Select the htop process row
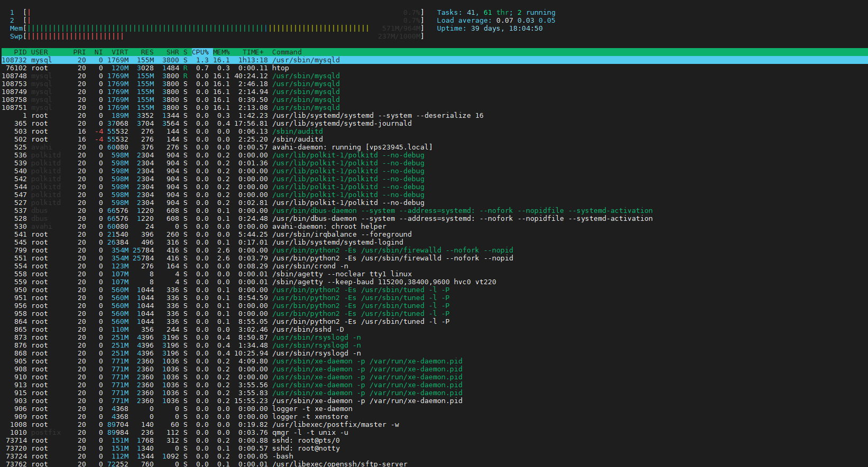Screen dimensions: 868x467 point(434,68)
